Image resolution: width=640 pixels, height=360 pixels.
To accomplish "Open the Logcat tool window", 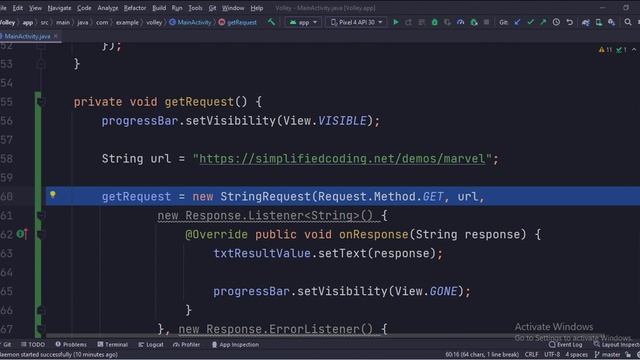I will click(x=151, y=344).
